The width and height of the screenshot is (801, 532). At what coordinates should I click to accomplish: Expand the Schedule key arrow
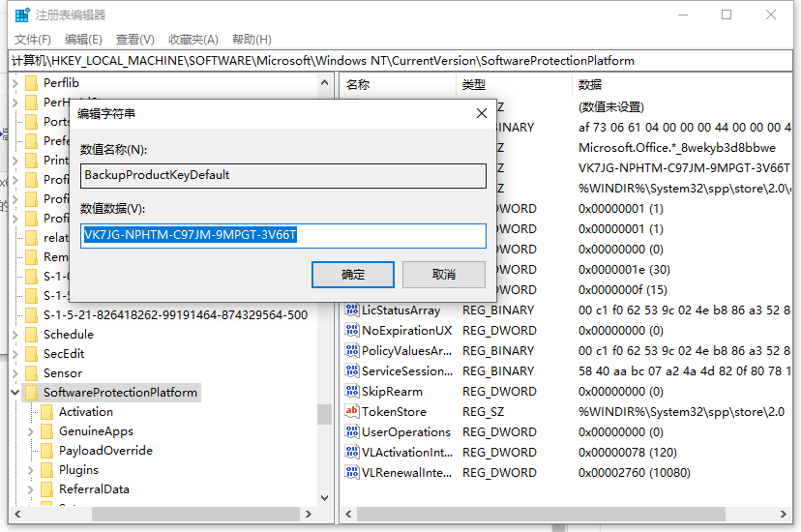[x=15, y=335]
